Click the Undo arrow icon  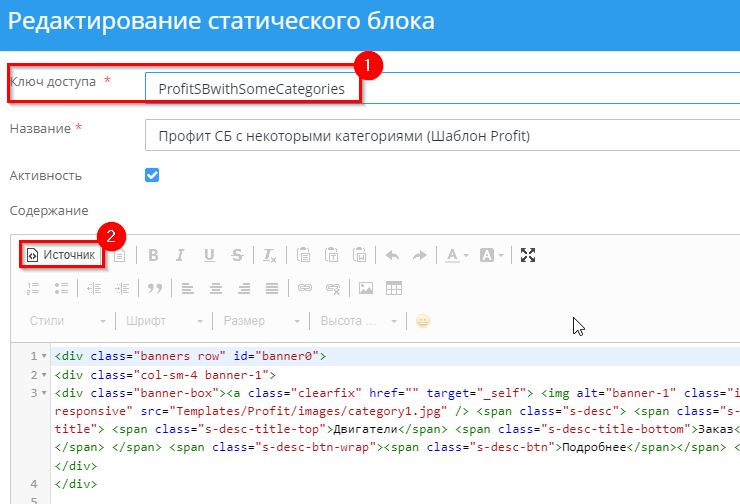[391, 255]
